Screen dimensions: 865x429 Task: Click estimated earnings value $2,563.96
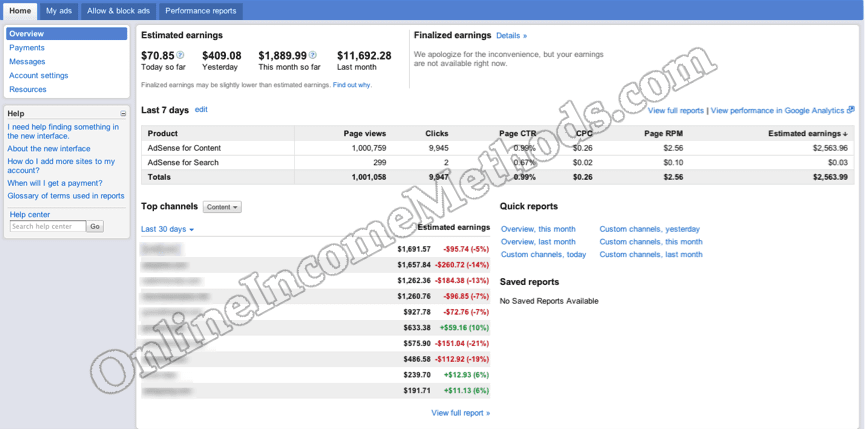[x=830, y=148]
